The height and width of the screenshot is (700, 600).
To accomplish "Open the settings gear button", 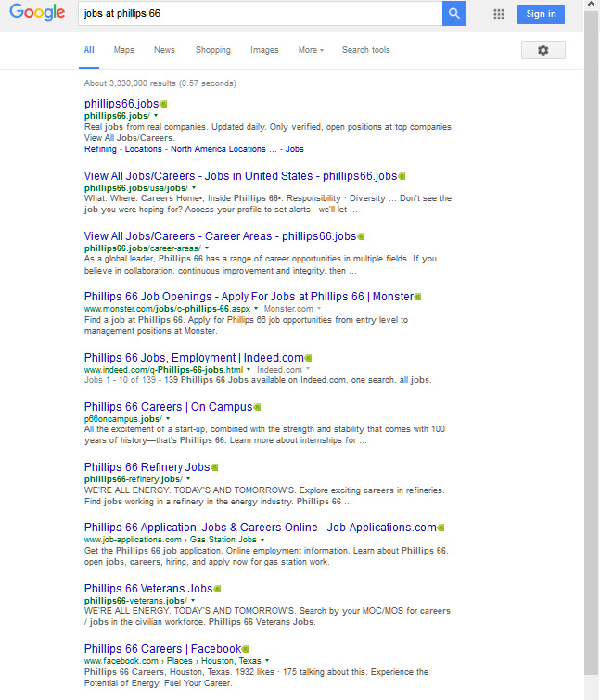I will pos(543,50).
